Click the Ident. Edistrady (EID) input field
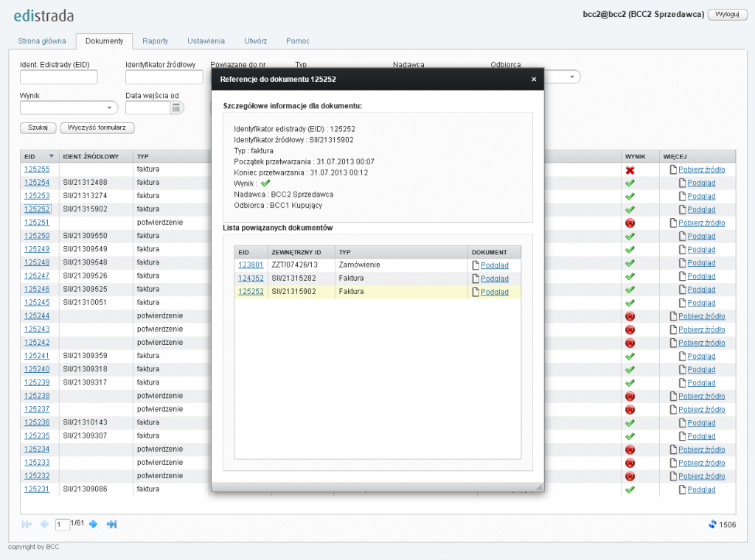This screenshot has height=560, width=755. (x=58, y=77)
